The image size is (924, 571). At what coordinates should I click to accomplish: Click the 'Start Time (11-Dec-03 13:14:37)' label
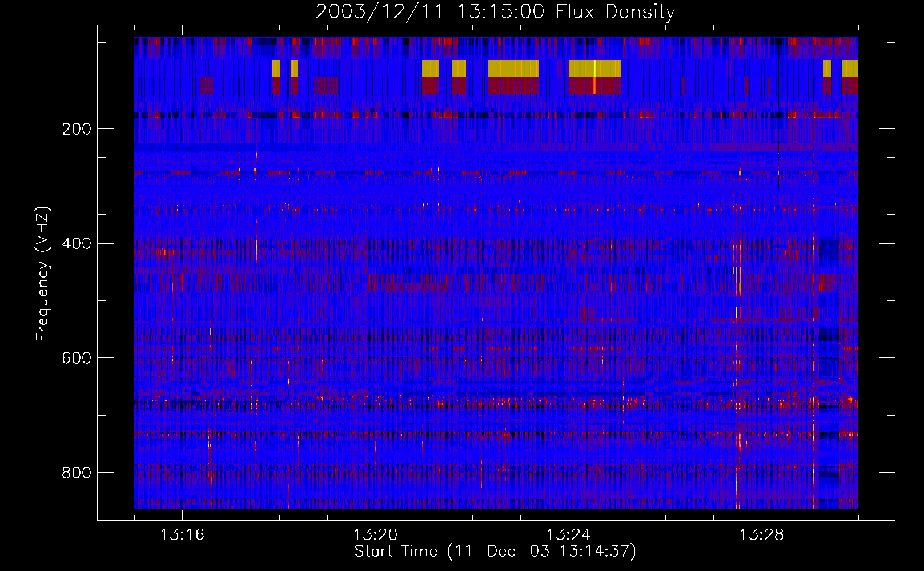tap(495, 552)
